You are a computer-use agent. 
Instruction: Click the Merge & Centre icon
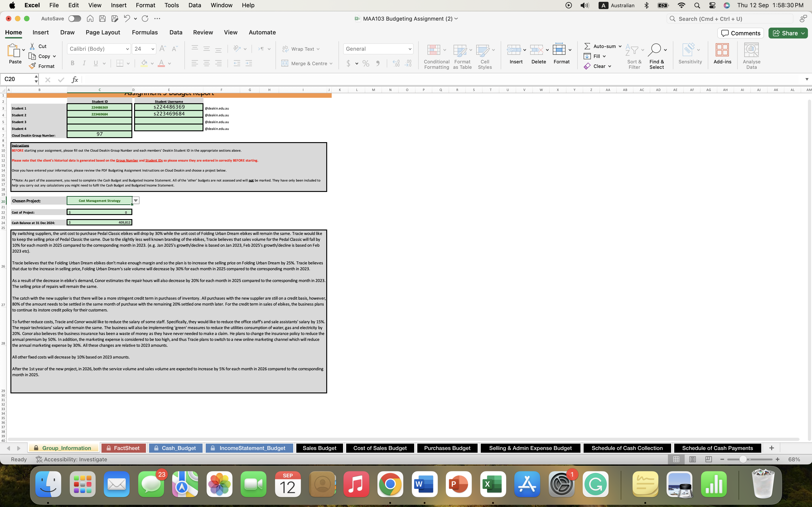point(285,63)
